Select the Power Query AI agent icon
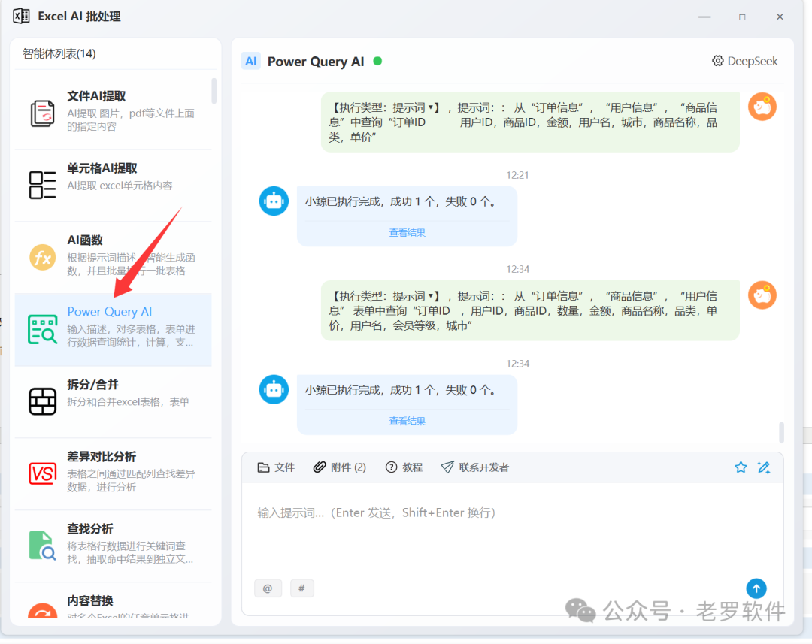 [x=42, y=329]
